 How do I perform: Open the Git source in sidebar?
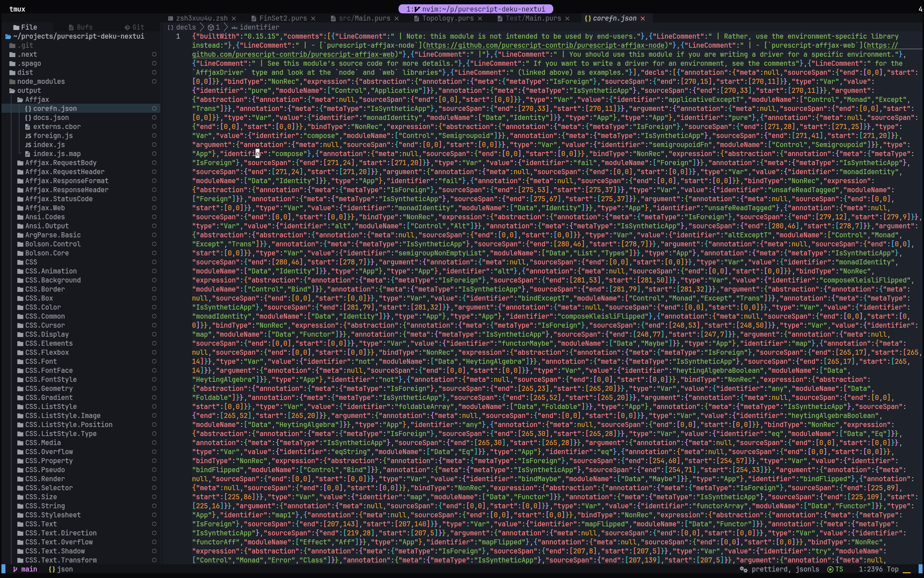(134, 27)
